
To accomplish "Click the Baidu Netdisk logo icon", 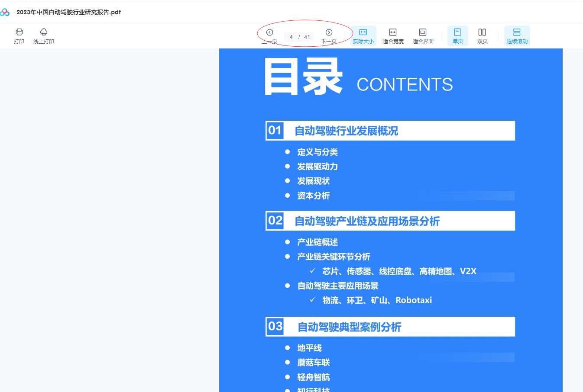I will tap(5, 12).
